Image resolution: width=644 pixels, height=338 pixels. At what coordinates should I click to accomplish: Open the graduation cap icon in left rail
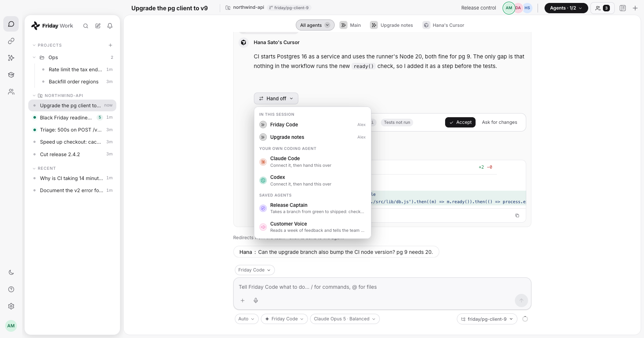point(11,75)
